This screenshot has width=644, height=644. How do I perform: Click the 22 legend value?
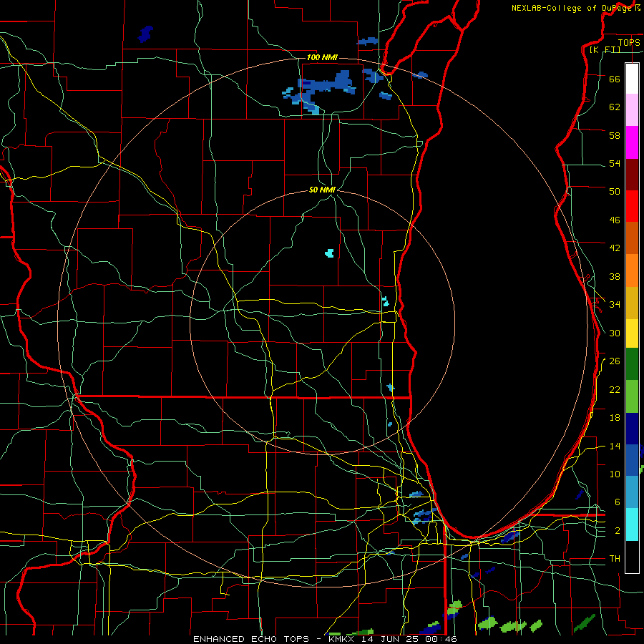point(615,389)
